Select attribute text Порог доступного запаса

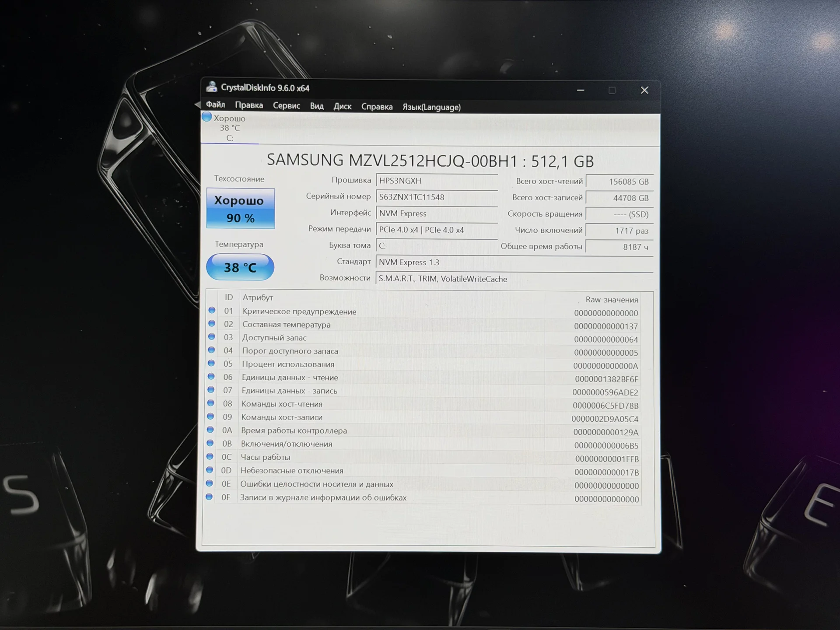point(290,351)
